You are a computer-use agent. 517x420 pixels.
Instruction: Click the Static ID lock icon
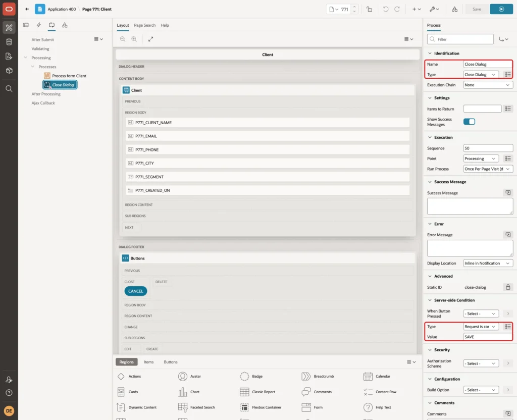508,287
